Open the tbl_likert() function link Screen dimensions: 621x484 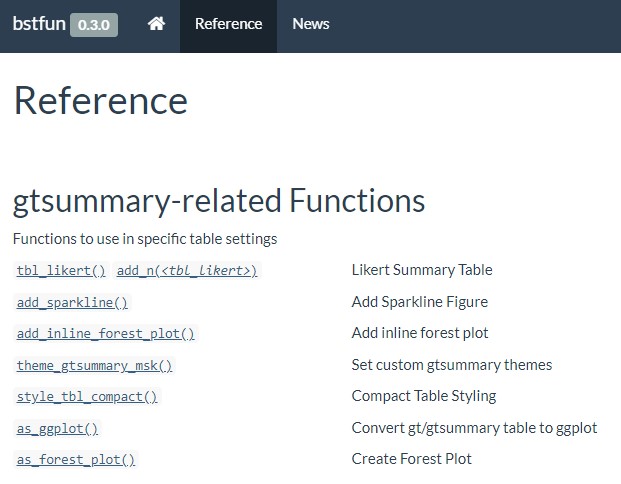[x=61, y=271]
